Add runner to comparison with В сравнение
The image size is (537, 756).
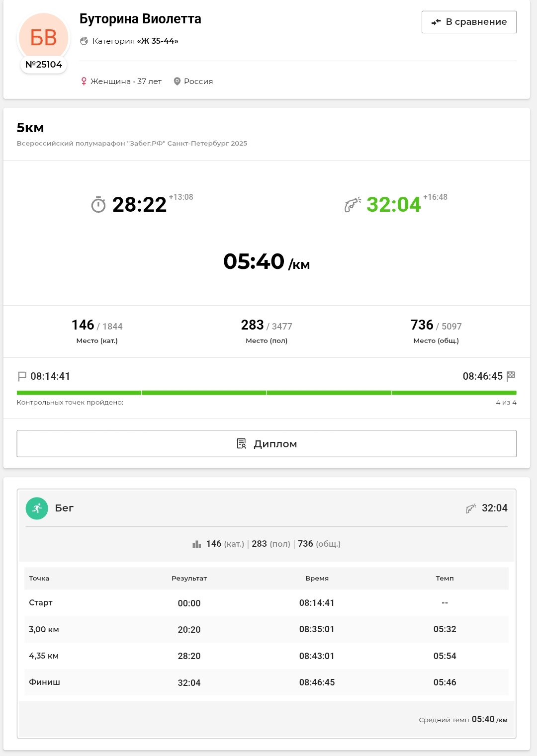click(469, 22)
